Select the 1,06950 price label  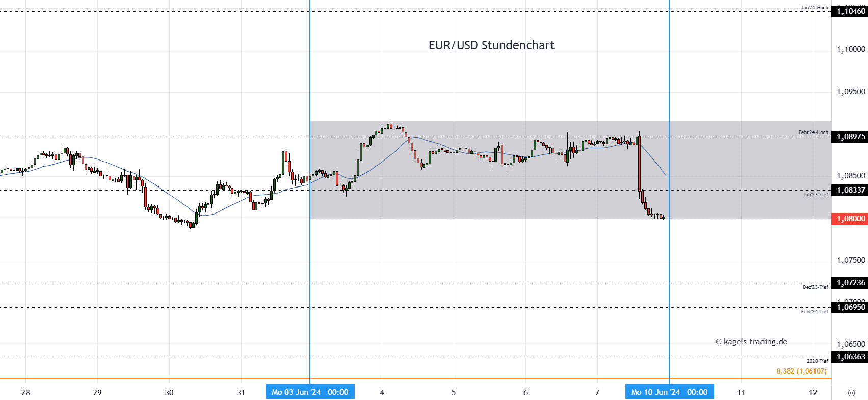[x=850, y=307]
